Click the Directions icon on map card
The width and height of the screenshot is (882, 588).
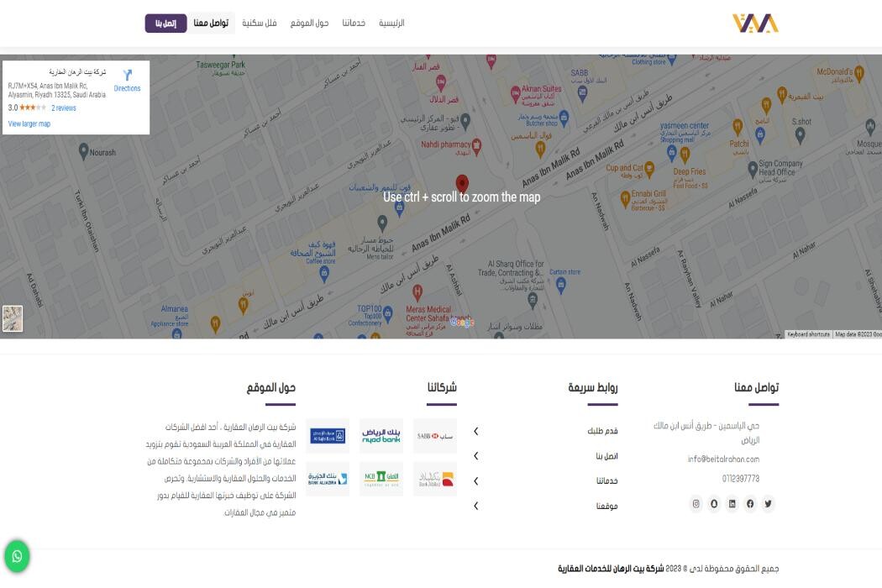(128, 76)
